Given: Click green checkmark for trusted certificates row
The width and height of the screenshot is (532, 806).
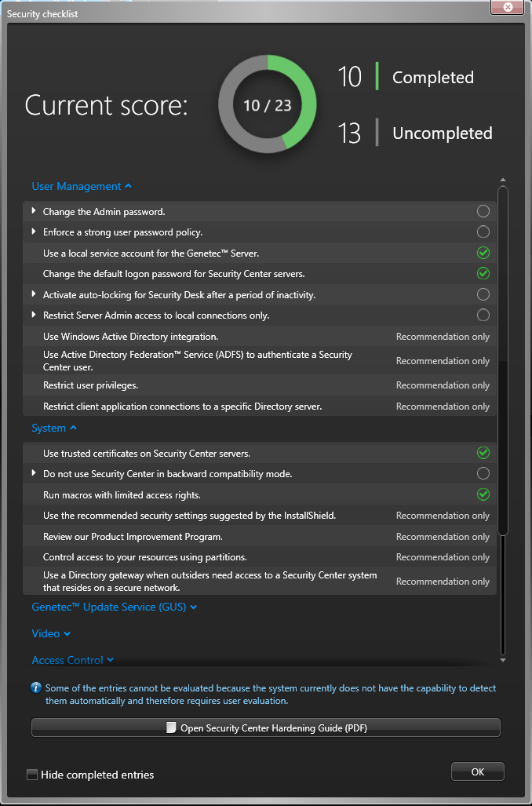Looking at the screenshot, I should [483, 453].
